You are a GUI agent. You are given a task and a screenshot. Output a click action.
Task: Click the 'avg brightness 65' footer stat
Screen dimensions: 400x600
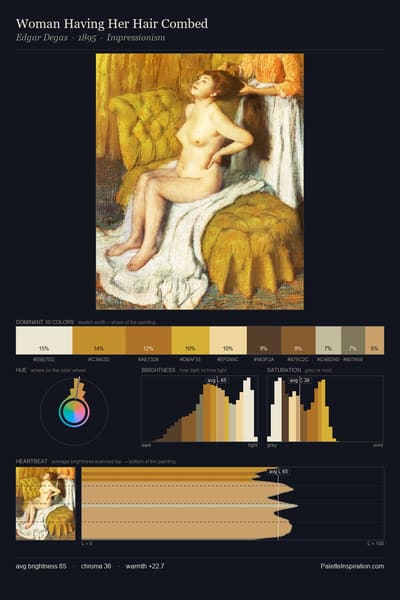coord(41,566)
